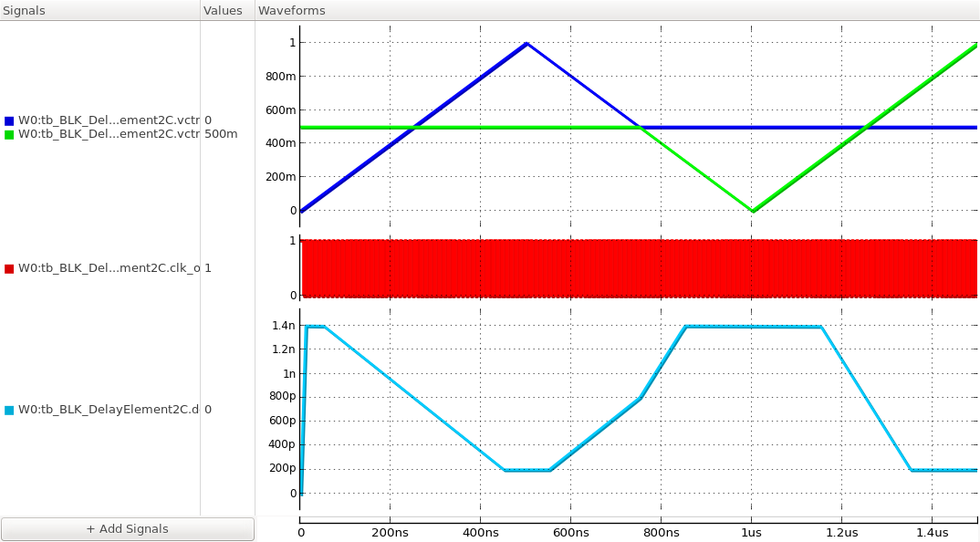Click the red color marker beside the clk_o signal
Viewport: 980px width, 542px height.
coord(9,269)
